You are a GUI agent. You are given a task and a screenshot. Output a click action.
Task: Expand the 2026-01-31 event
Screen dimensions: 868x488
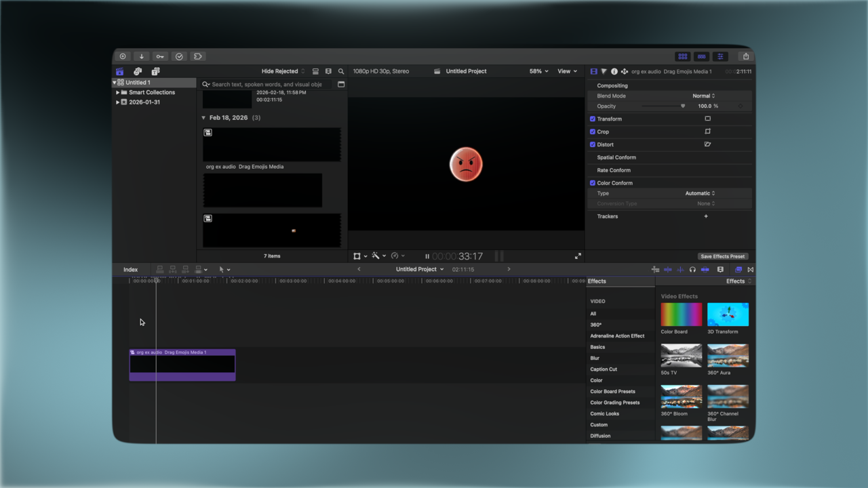[117, 102]
